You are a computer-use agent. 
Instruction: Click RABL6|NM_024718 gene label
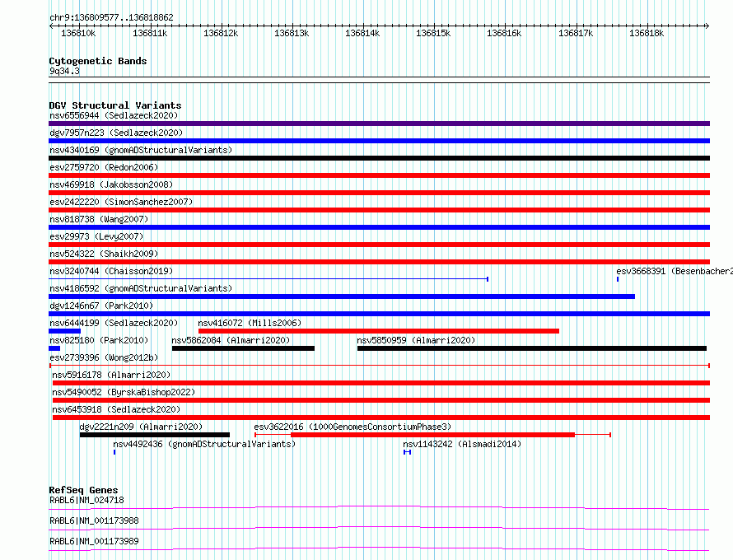click(86, 500)
